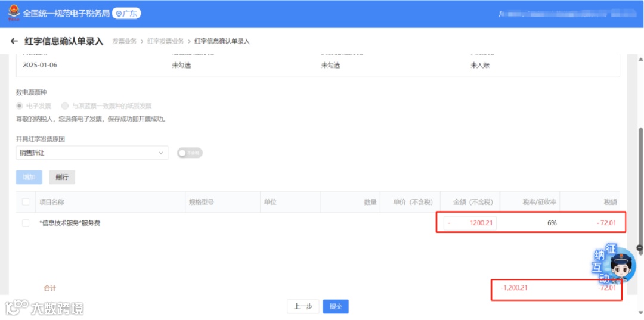Click the 红字信息确认单录入 breadcrumb item

pos(222,41)
